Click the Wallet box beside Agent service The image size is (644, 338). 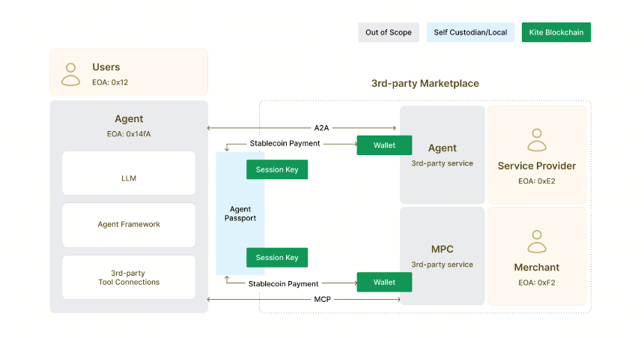(384, 145)
